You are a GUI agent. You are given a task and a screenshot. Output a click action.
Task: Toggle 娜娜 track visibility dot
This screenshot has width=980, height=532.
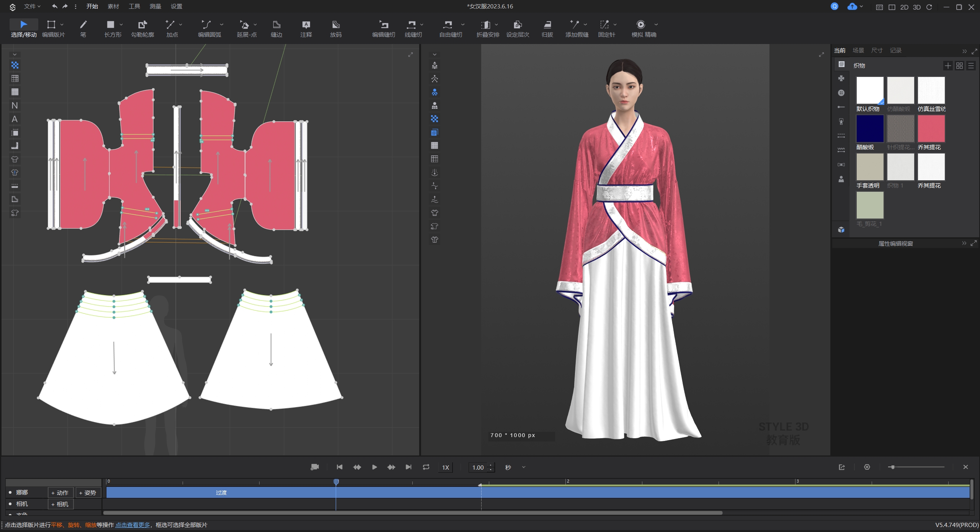coord(10,493)
